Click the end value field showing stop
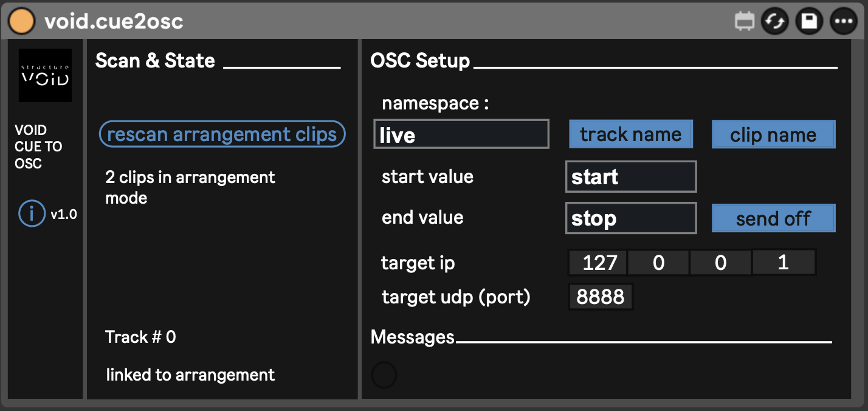Screen dimensions: 868x411 click(x=631, y=218)
